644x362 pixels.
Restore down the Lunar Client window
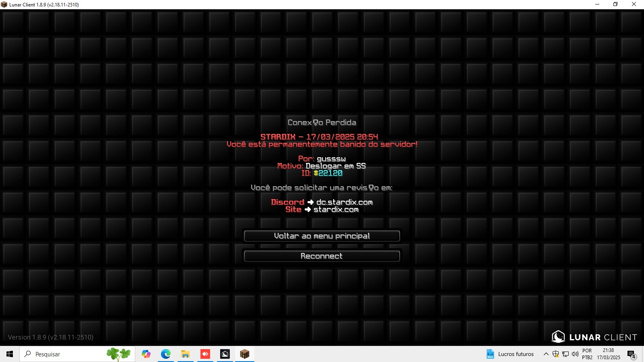[615, 4]
